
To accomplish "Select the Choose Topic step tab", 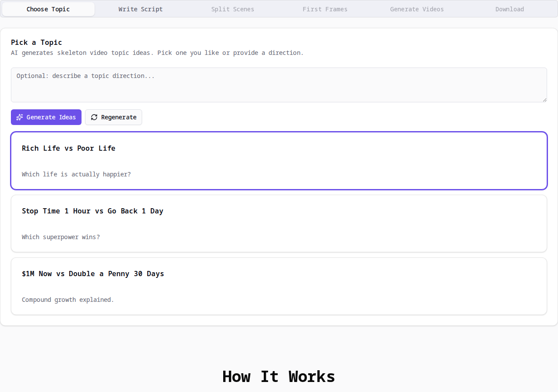I will pos(48,9).
